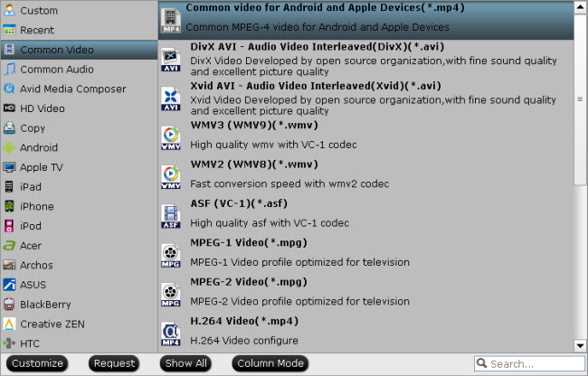Click the Avid Media Composer icon

[x=9, y=89]
